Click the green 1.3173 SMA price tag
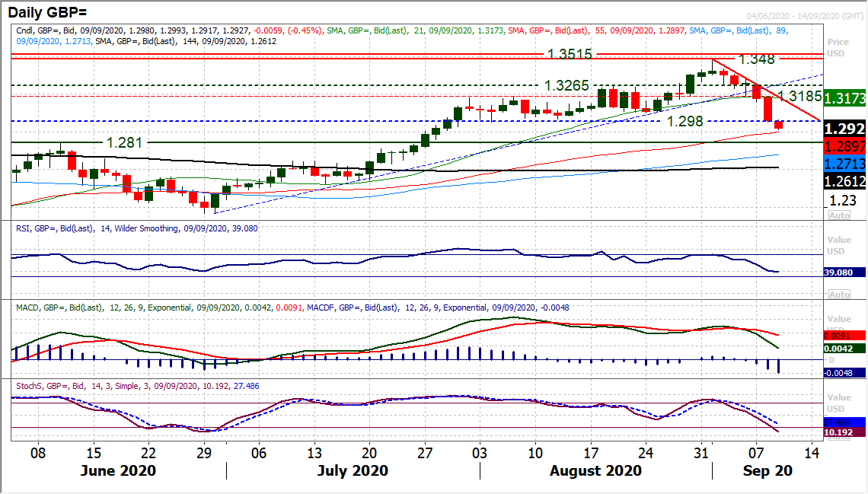 tap(846, 97)
